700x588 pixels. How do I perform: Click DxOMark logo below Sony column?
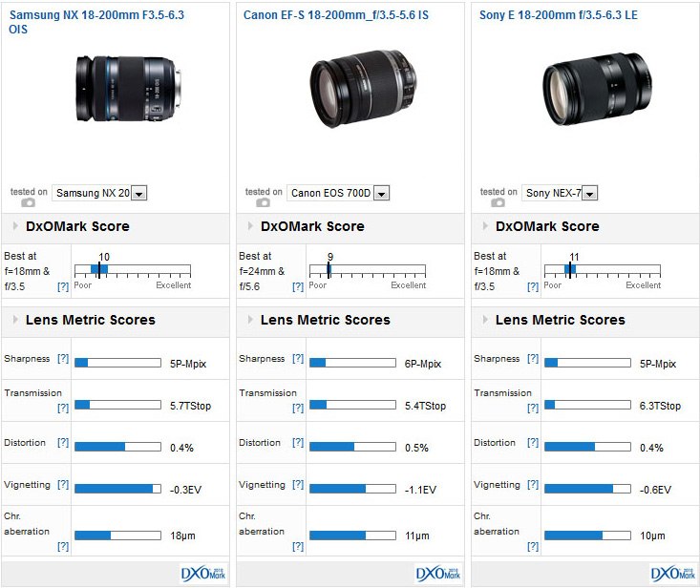click(672, 574)
